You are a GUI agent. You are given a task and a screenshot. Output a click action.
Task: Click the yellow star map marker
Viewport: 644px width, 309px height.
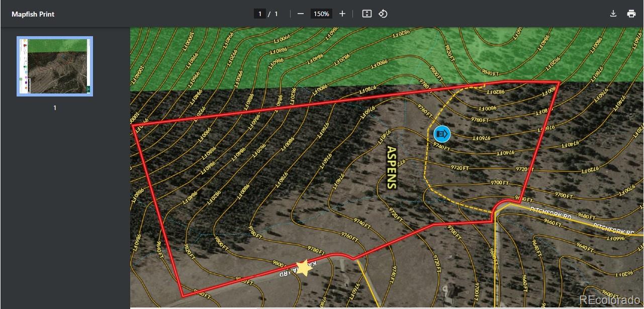[x=304, y=268]
